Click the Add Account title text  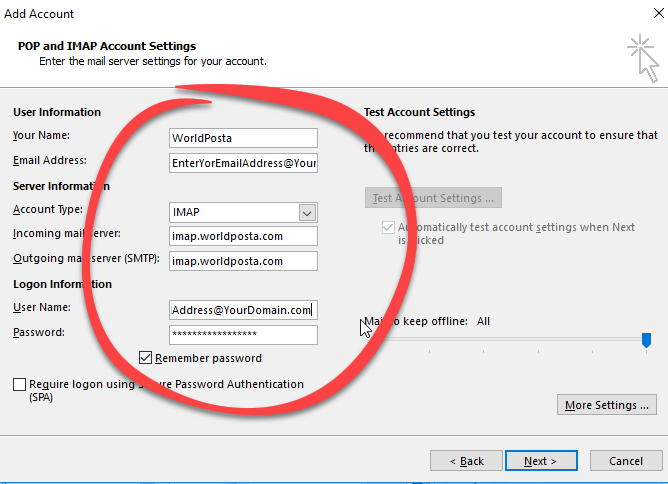[39, 14]
